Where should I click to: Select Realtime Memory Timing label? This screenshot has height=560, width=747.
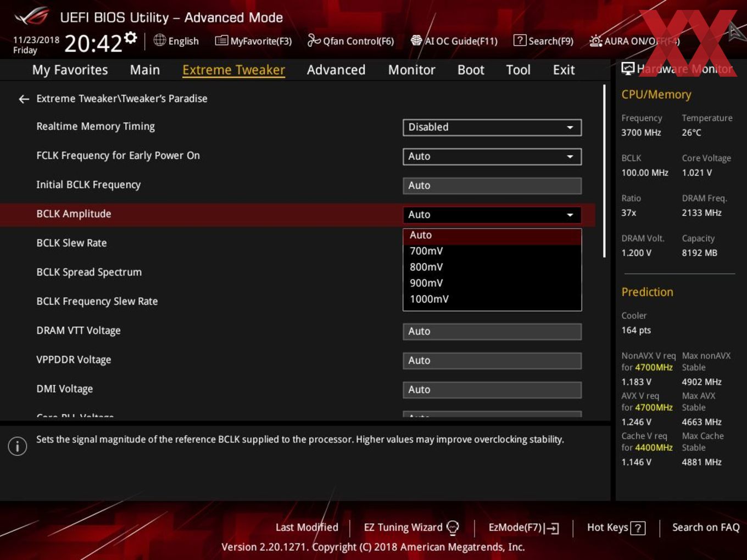96,127
